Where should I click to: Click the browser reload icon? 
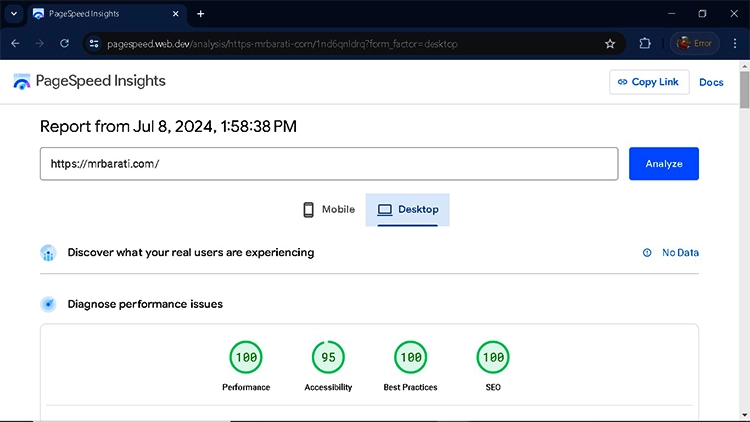[65, 44]
